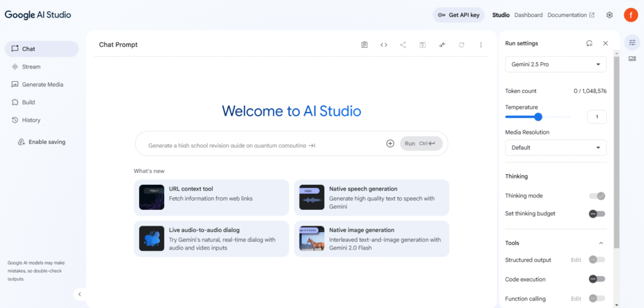Image resolution: width=644 pixels, height=308 pixels.
Task: Click the Get API key button
Action: (458, 15)
